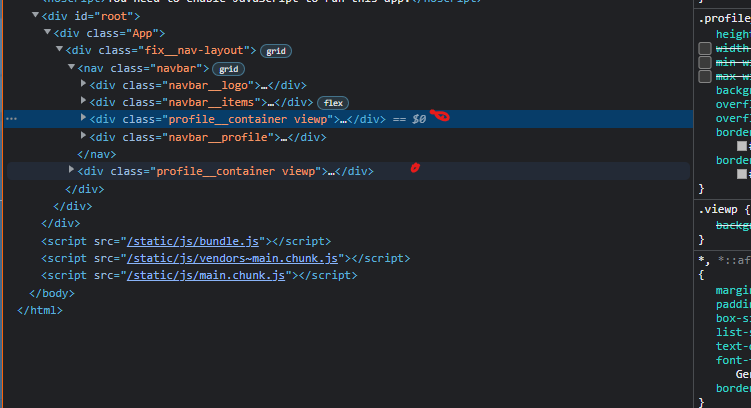This screenshot has width=751, height=408.
Task: Expand the navbar__profile div arrow
Action: coord(83,136)
